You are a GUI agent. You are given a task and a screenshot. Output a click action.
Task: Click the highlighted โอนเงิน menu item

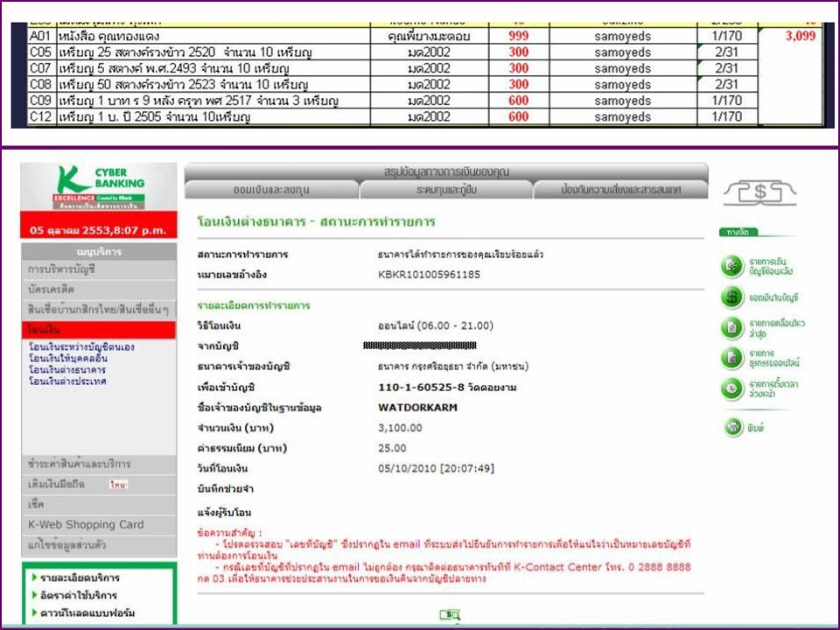click(x=99, y=330)
